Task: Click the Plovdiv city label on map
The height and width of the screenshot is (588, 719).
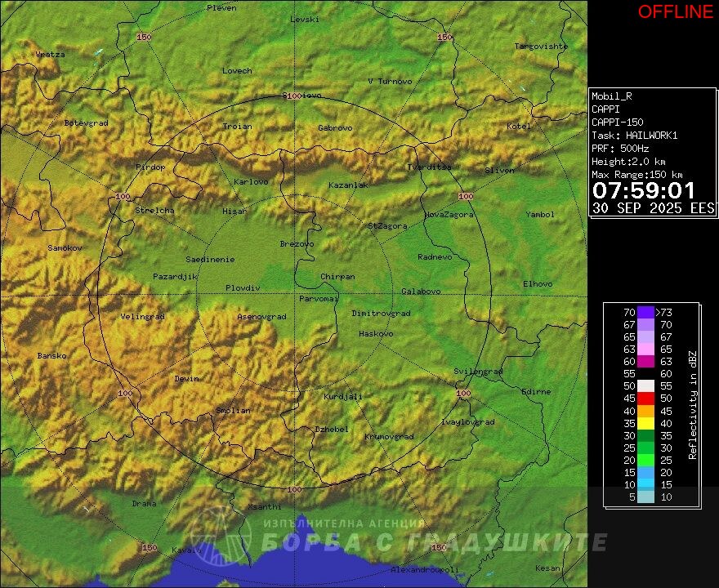Action: (x=243, y=288)
